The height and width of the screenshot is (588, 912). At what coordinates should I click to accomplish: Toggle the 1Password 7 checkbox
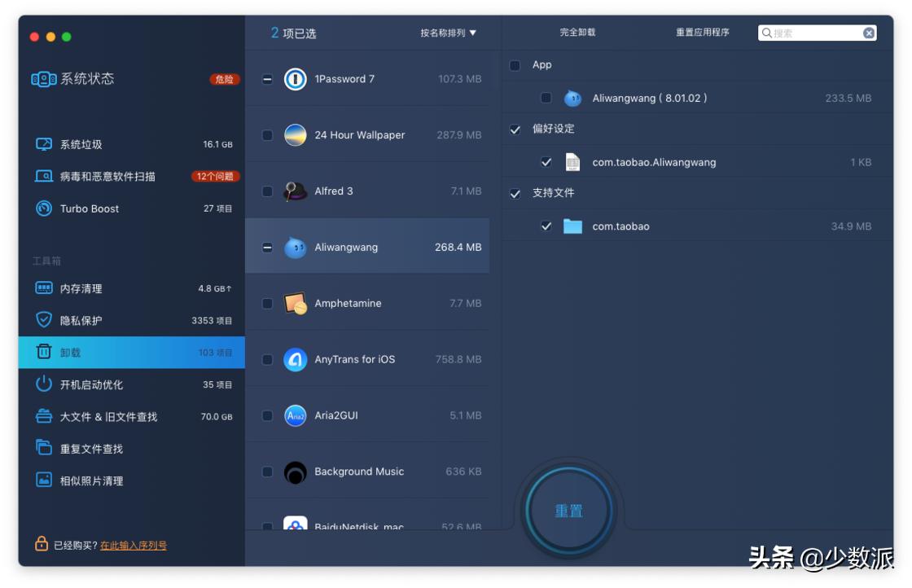pyautogui.click(x=267, y=79)
